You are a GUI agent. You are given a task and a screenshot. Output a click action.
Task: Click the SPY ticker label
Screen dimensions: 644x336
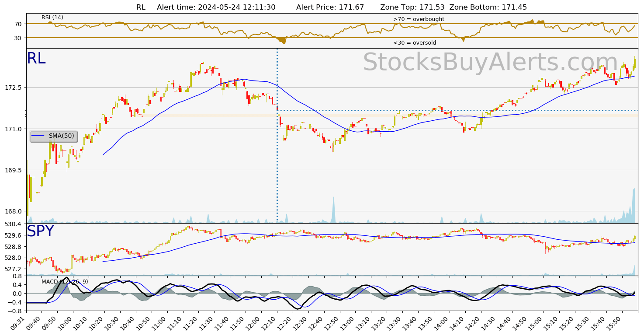40,231
